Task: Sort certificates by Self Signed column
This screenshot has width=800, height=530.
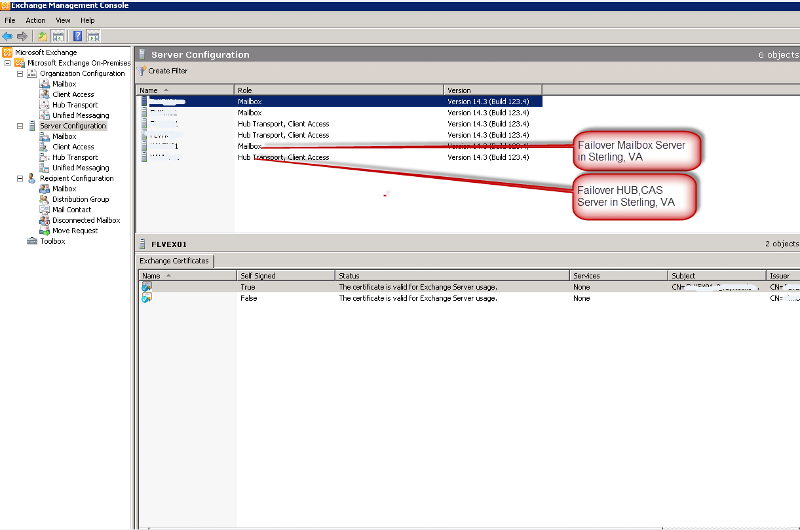Action: coord(286,275)
